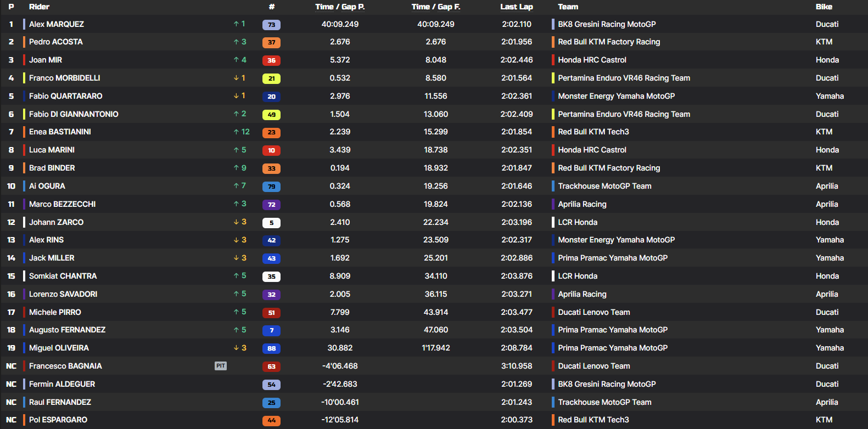Screen dimensions: 868x429
Task: Sort by the Last Lap column header
Action: pos(516,7)
